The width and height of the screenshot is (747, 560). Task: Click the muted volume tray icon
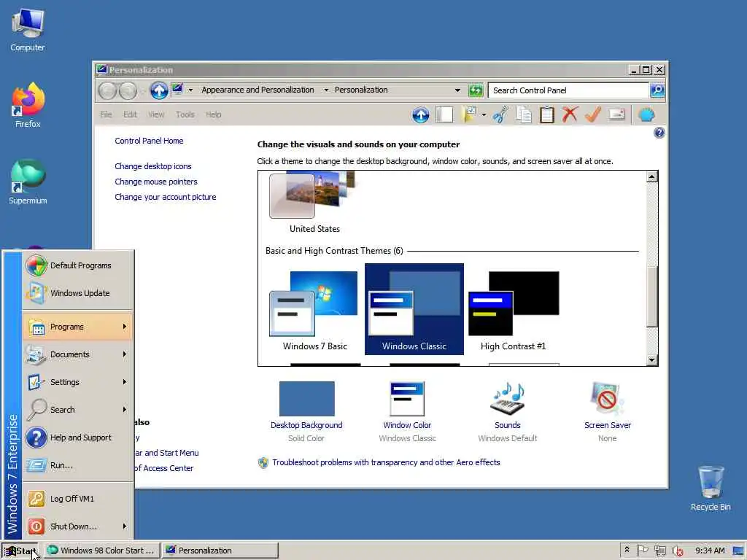pyautogui.click(x=677, y=551)
